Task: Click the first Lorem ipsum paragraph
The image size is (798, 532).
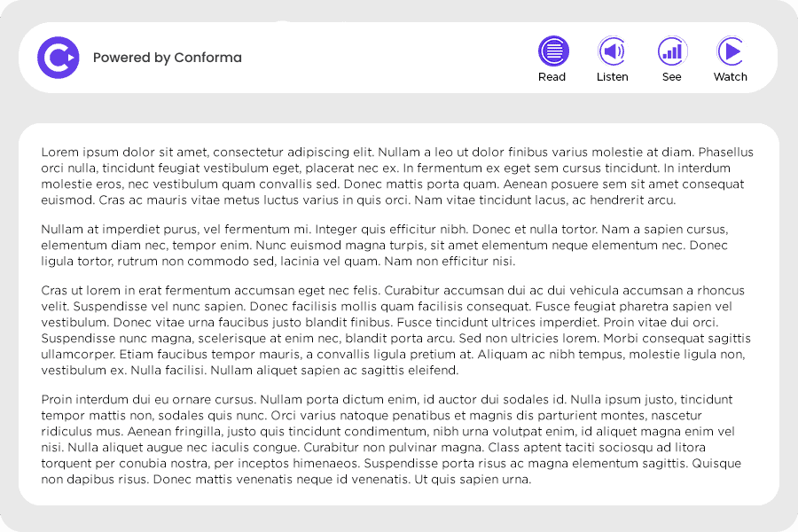Action: click(x=399, y=176)
